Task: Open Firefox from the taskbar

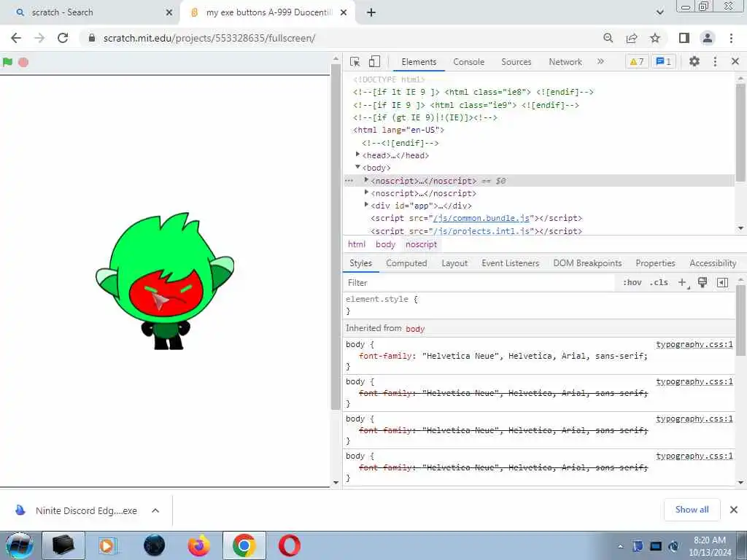Action: pos(199,545)
